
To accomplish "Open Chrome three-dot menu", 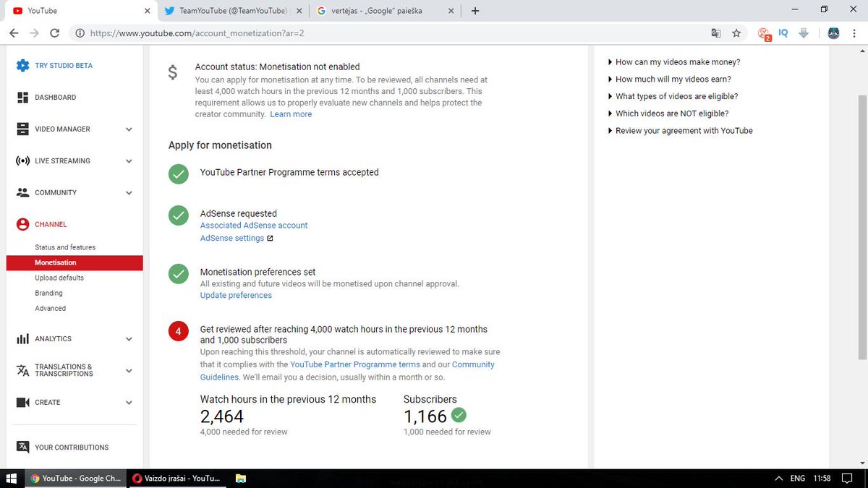I will pos(855,33).
